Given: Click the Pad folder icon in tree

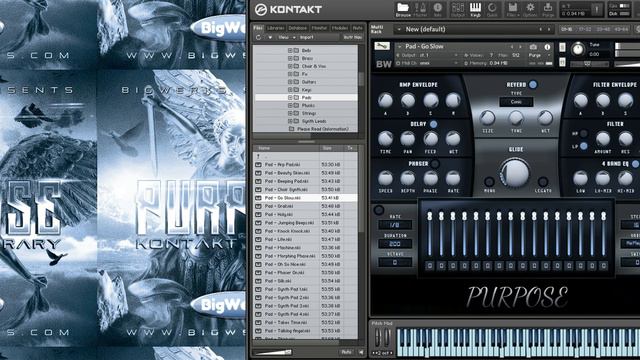Looking at the screenshot, I should [x=296, y=98].
